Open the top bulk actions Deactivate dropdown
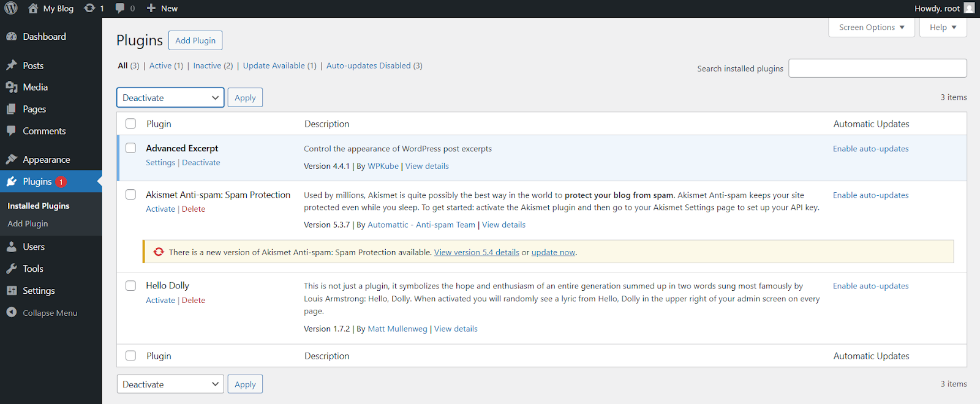Screen dimensions: 980x404 pyautogui.click(x=170, y=97)
